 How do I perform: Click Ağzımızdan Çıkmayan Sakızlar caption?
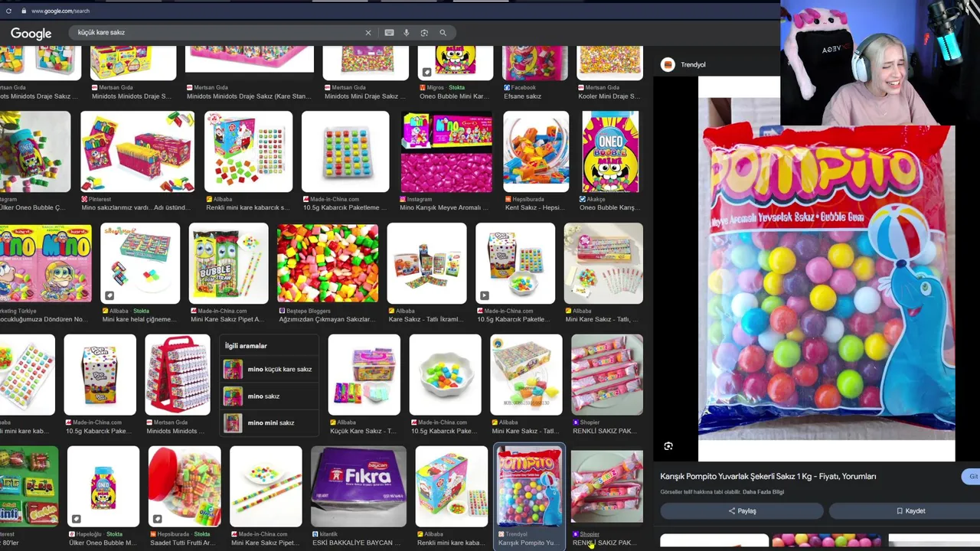[x=328, y=319]
